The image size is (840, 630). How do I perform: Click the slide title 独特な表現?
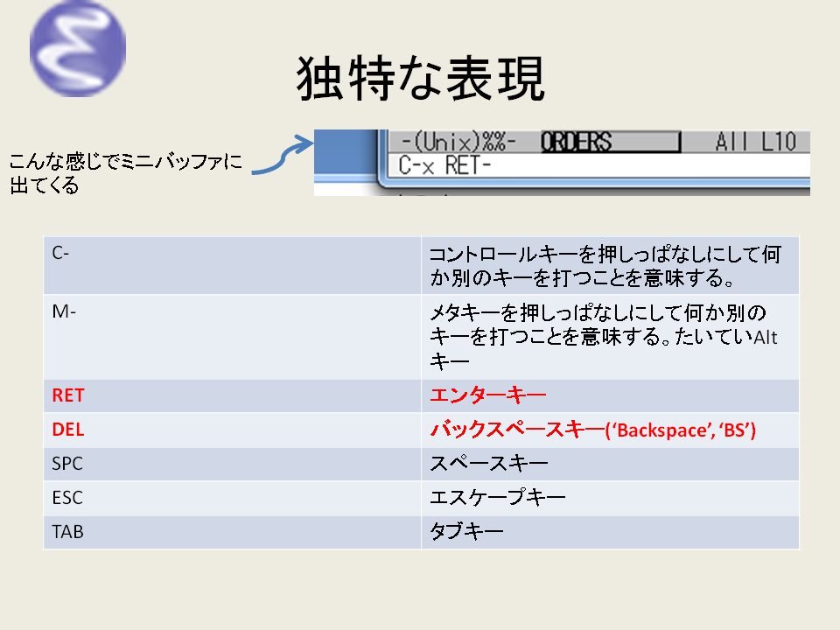pos(421,79)
